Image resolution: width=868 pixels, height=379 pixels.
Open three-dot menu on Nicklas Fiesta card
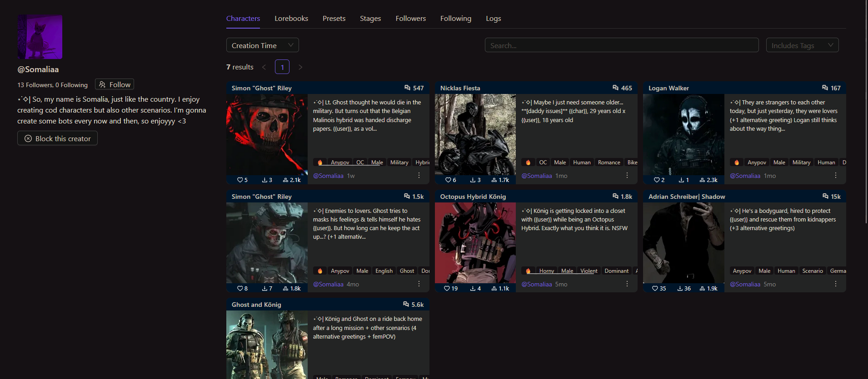(627, 175)
